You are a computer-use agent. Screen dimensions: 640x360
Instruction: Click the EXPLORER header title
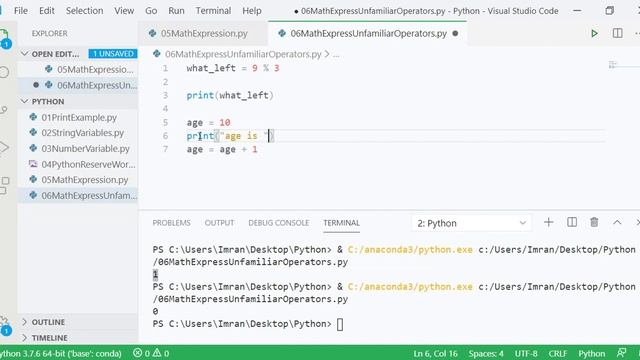point(49,33)
